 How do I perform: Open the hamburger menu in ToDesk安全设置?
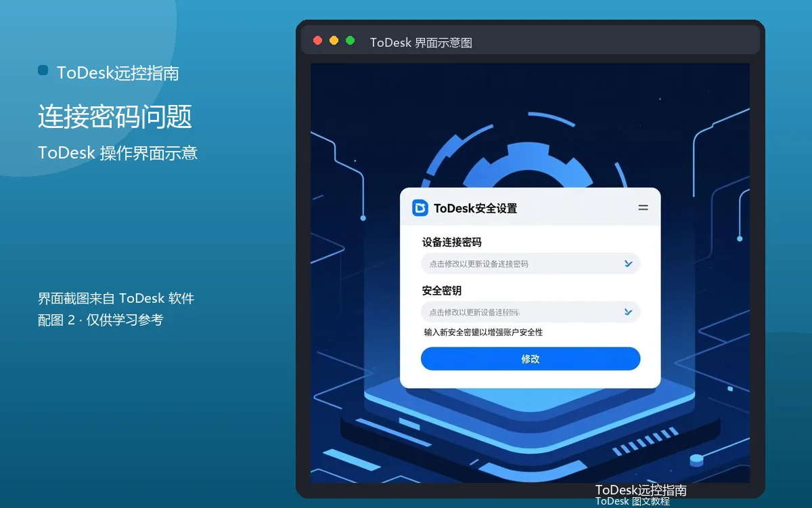pos(644,208)
